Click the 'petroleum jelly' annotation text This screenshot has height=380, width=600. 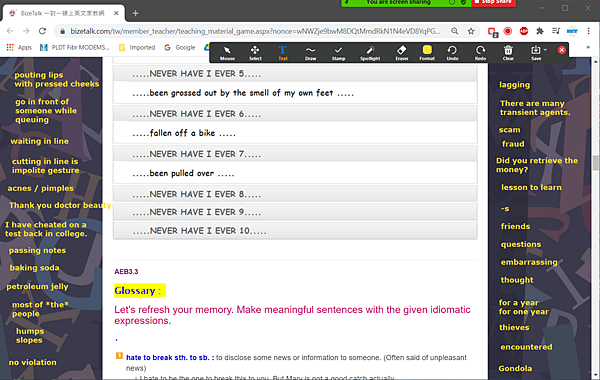tap(38, 287)
